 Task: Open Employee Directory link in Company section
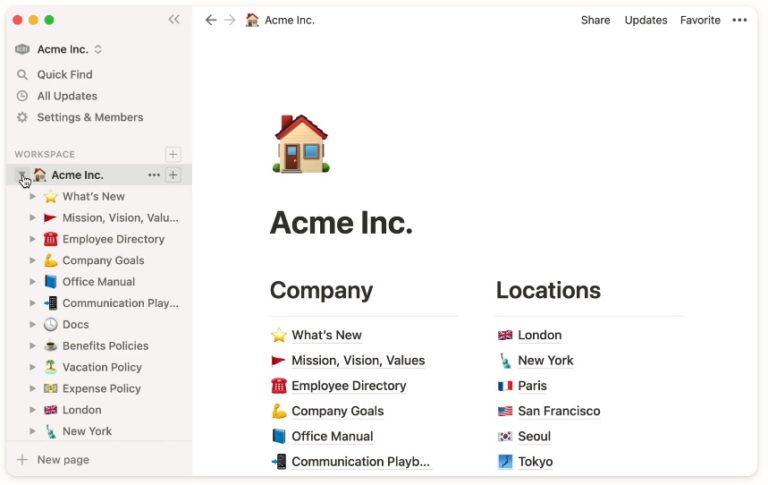click(348, 386)
